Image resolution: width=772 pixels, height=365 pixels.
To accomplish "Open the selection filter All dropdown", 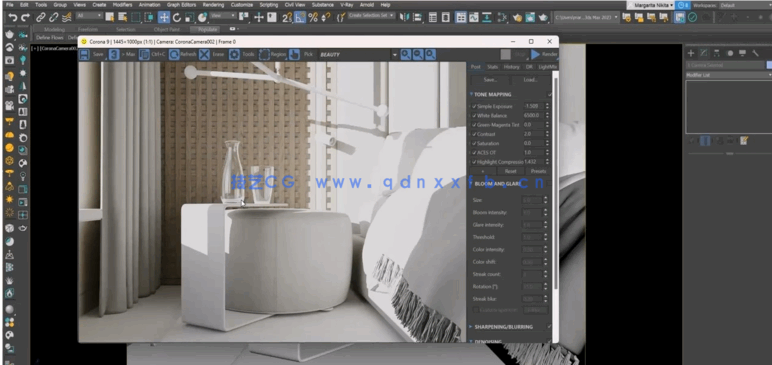I will point(89,16).
